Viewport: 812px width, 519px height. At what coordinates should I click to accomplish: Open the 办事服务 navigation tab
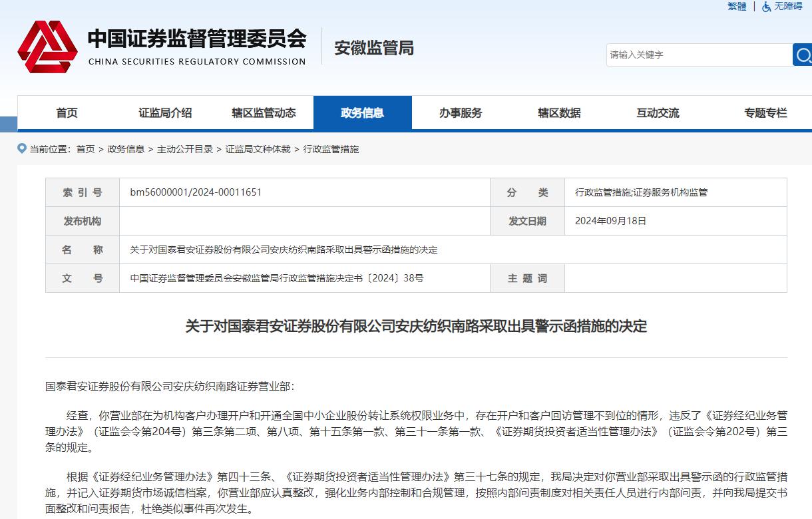461,113
